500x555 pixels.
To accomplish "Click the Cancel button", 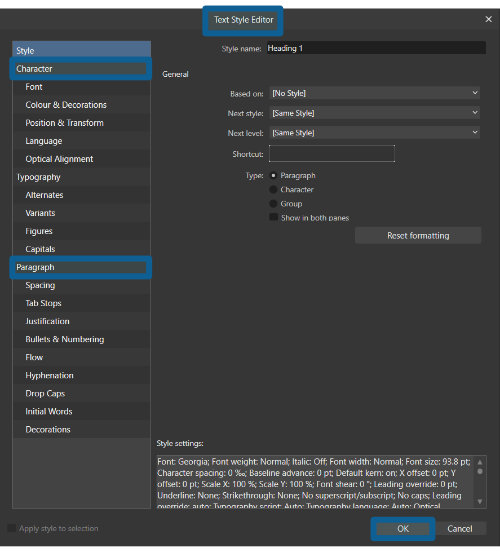I will tap(460, 529).
